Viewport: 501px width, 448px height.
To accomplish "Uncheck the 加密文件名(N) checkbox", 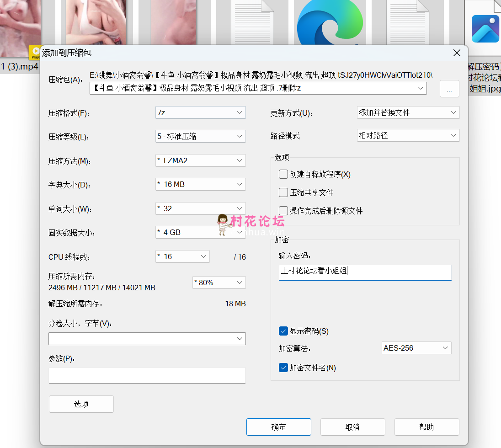I will tap(283, 368).
